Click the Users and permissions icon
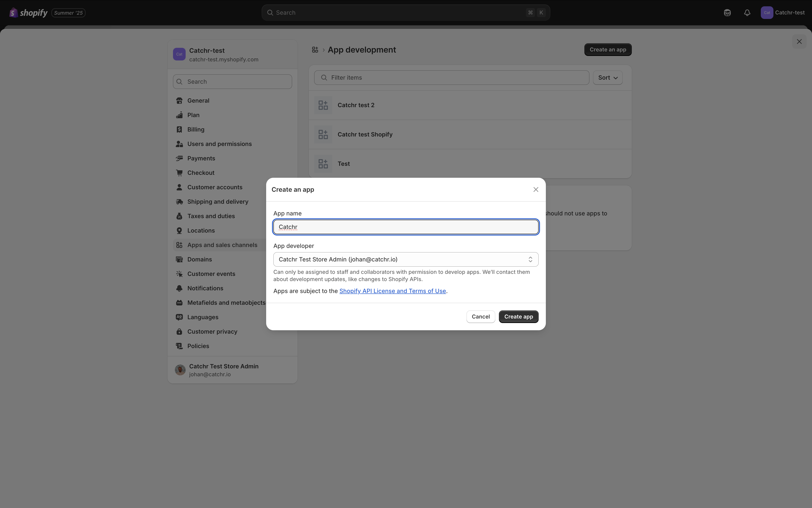The height and width of the screenshot is (508, 812). 179,144
